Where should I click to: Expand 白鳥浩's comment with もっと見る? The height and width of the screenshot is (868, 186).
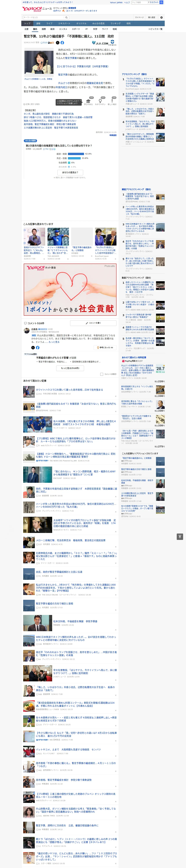click(x=54, y=342)
